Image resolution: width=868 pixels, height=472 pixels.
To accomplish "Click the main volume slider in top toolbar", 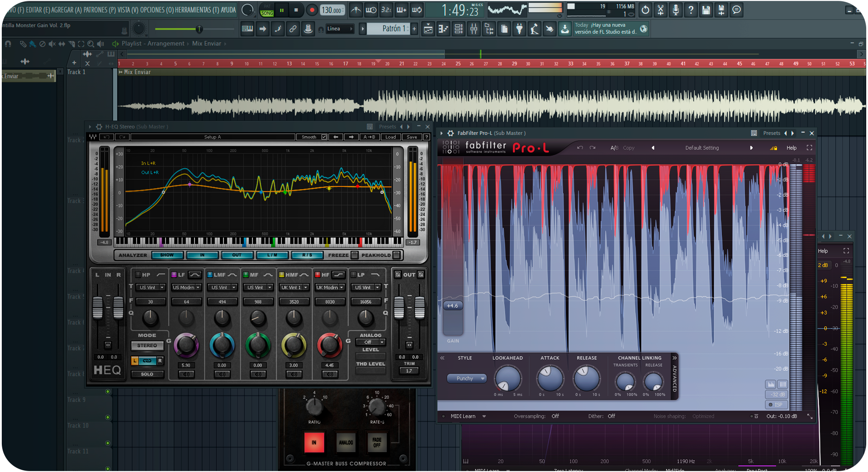I will click(x=194, y=29).
